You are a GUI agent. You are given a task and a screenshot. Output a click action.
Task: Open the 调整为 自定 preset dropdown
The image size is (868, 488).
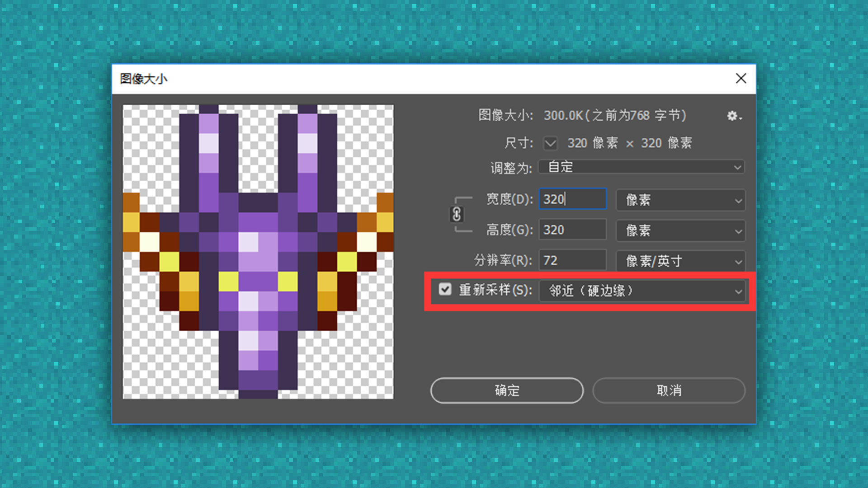tap(641, 167)
